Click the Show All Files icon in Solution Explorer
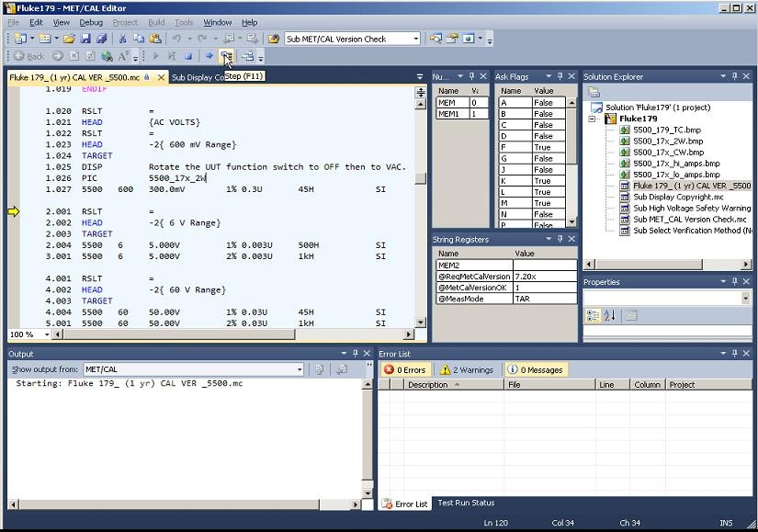Screen dimensions: 758x532 [594, 92]
